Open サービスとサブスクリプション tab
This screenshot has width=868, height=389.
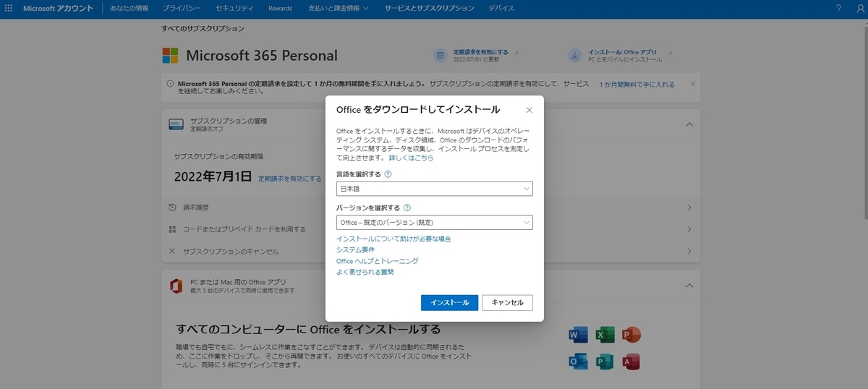430,8
